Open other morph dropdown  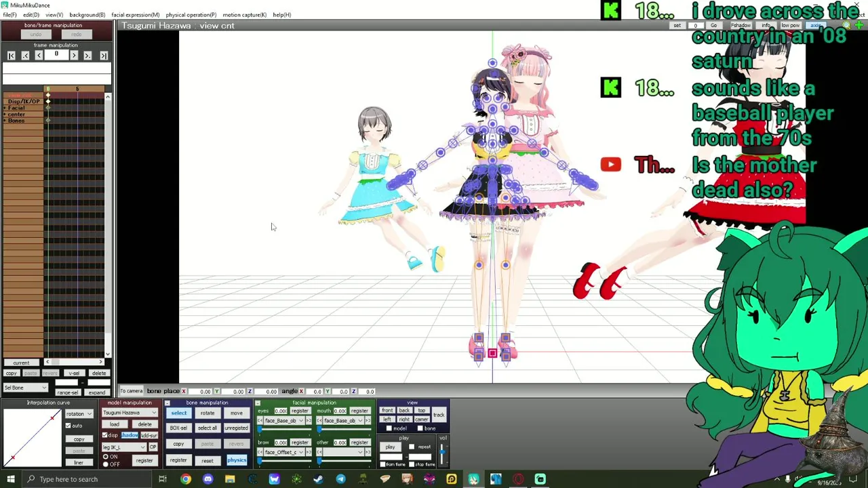(344, 452)
